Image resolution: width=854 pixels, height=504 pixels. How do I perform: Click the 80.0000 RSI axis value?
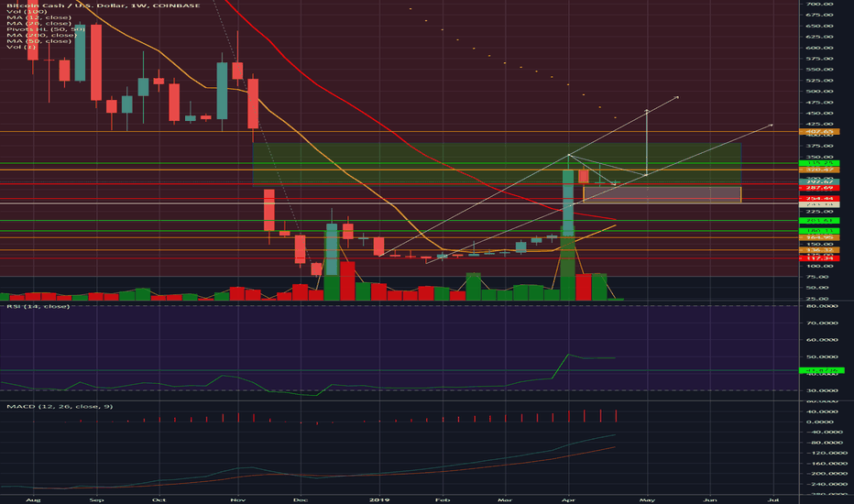pos(821,306)
